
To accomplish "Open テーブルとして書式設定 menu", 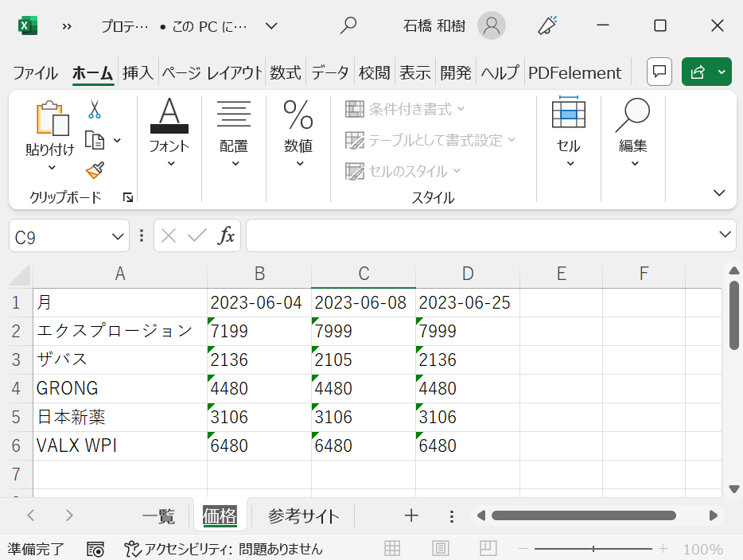I will [x=430, y=140].
